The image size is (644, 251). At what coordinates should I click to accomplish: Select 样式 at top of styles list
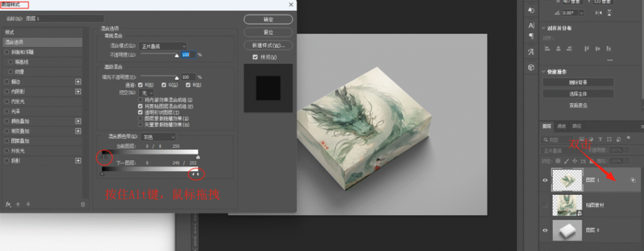[42, 32]
